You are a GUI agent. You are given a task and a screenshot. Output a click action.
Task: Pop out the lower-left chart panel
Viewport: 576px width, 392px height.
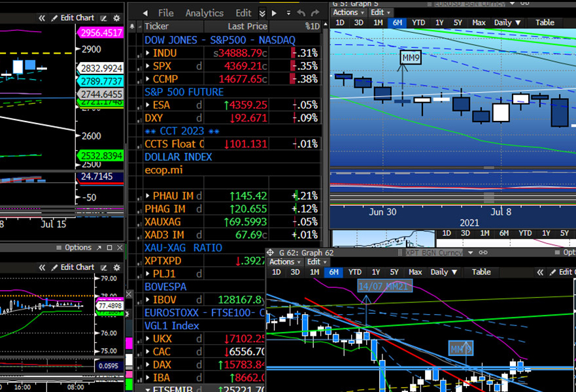click(99, 248)
